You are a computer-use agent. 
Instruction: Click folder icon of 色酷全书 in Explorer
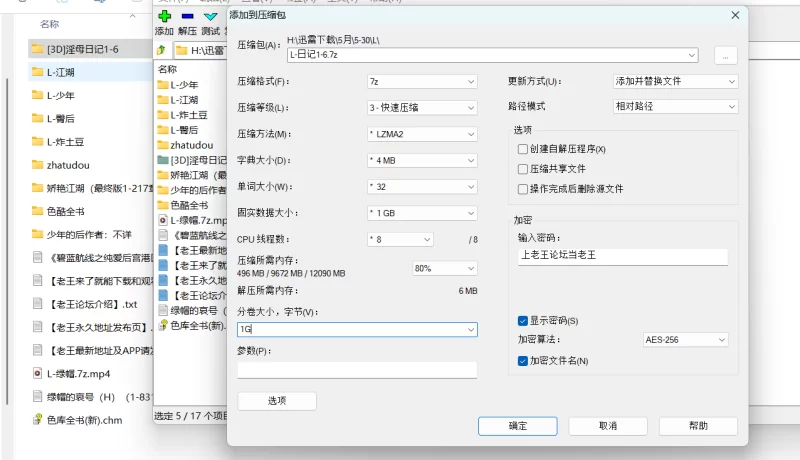pos(37,211)
